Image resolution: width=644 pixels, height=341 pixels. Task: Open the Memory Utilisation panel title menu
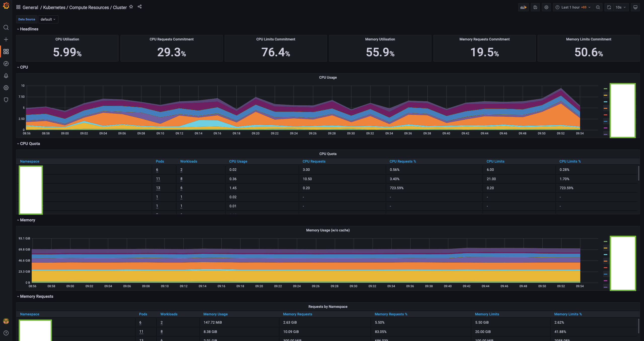click(380, 39)
